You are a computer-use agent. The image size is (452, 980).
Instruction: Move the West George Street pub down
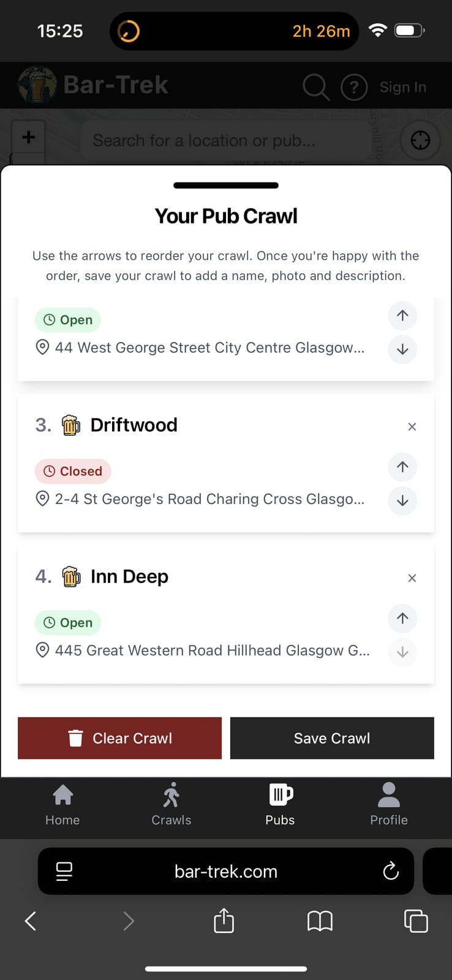(x=402, y=349)
